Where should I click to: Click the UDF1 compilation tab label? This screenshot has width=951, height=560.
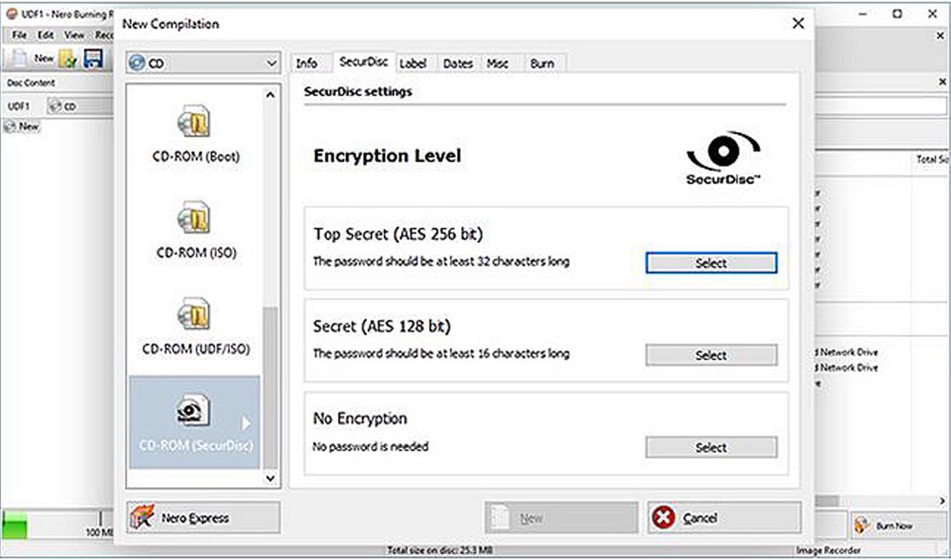pos(19,106)
